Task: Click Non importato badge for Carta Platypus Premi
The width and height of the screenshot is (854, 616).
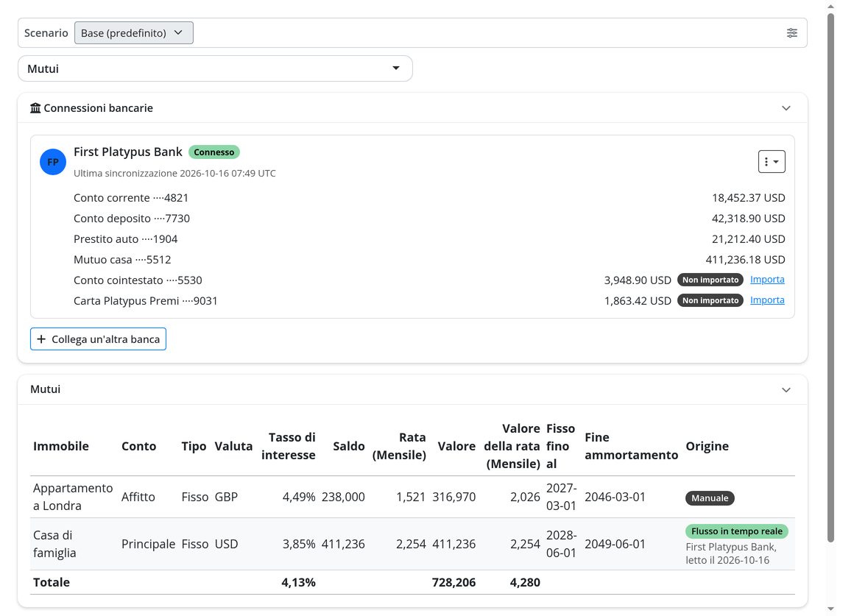Action: pos(710,301)
